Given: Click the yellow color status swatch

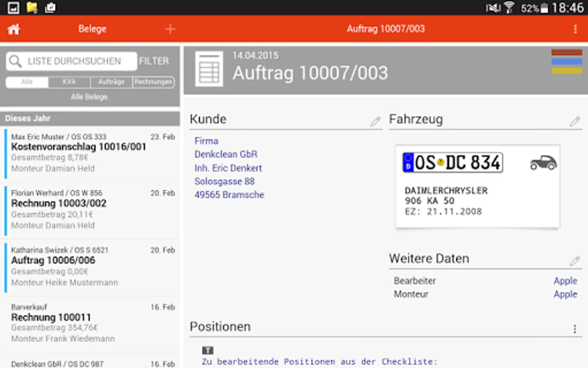Looking at the screenshot, I should (x=567, y=71).
